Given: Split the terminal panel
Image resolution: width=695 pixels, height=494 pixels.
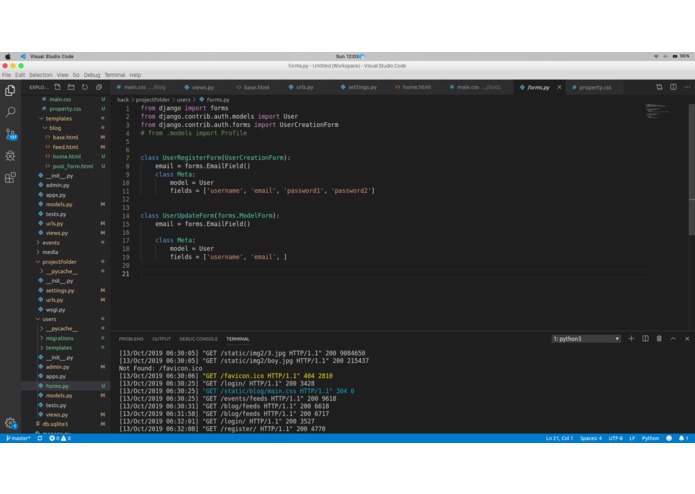Looking at the screenshot, I should 645,338.
